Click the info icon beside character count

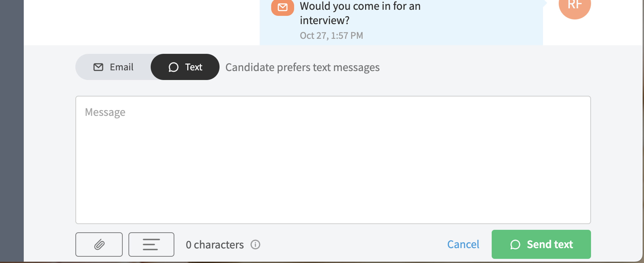pyautogui.click(x=255, y=244)
